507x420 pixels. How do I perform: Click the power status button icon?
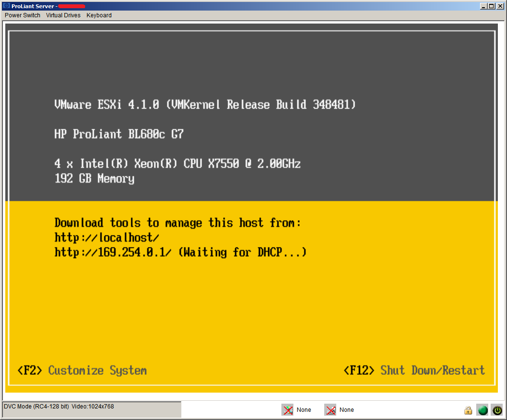[497, 410]
